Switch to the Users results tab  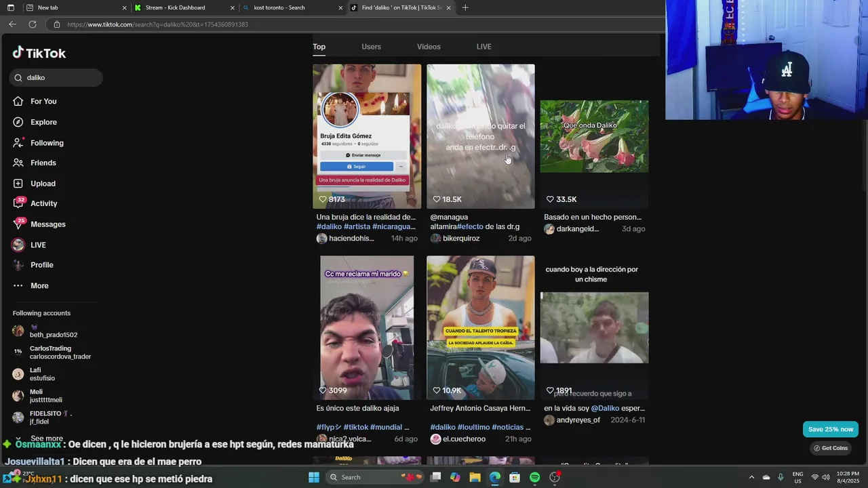(x=371, y=47)
